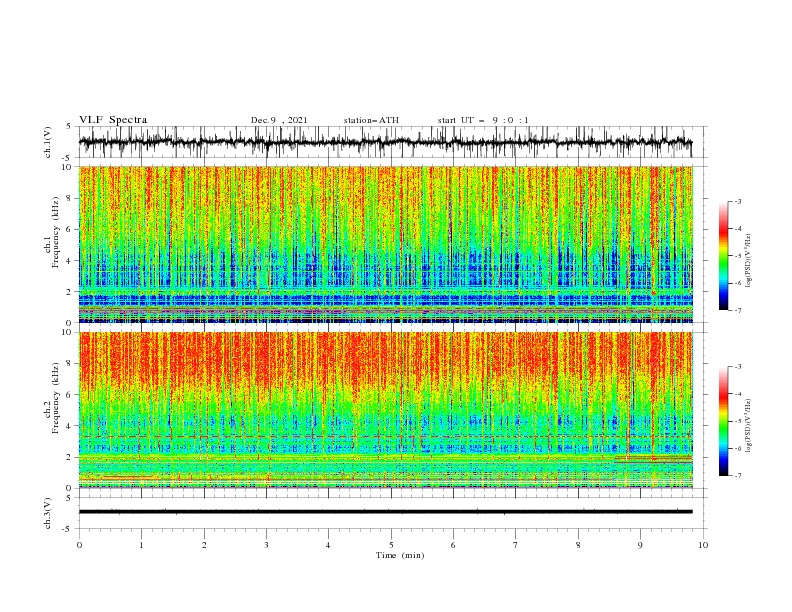The width and height of the screenshot is (792, 612).
Task: Click the log(PSD) label of ch.2 colorbar
Action: pos(748,426)
